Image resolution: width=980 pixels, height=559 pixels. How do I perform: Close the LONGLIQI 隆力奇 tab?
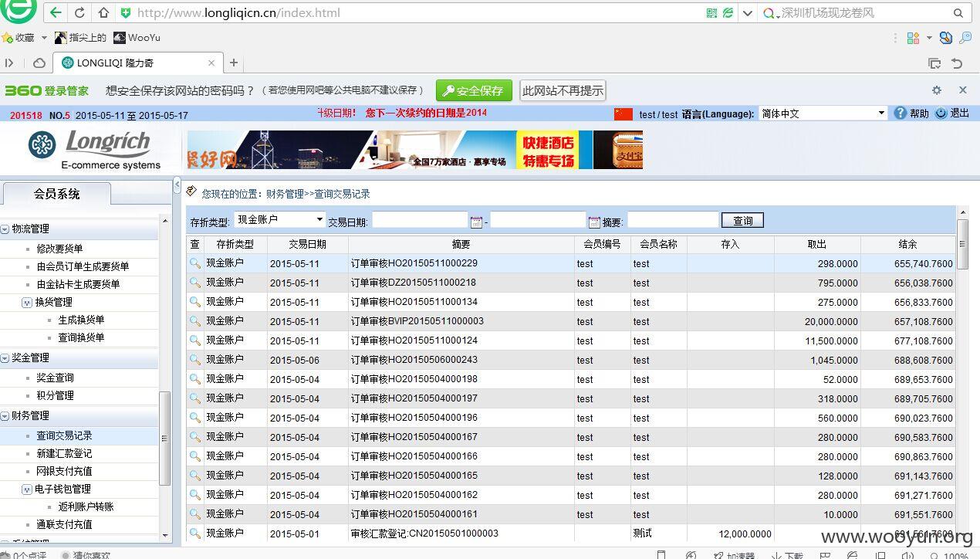click(211, 63)
